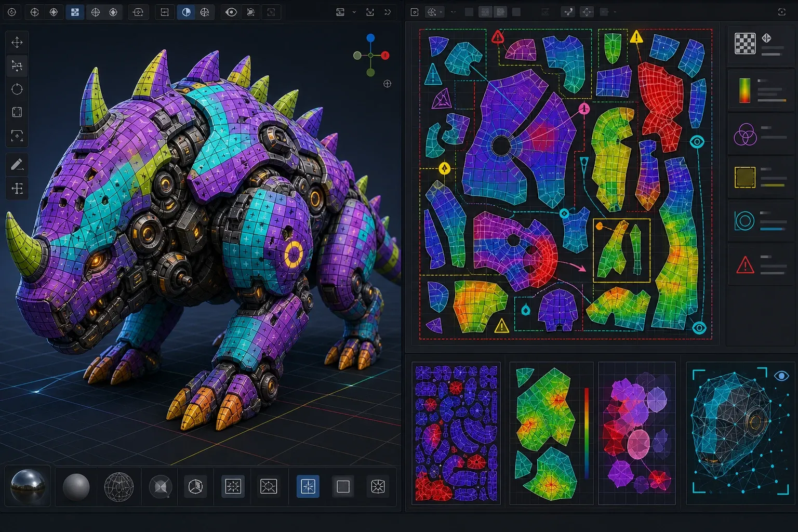The height and width of the screenshot is (532, 798).
Task: Select the four-arrow Move tool in left toolbar
Action: click(x=17, y=42)
